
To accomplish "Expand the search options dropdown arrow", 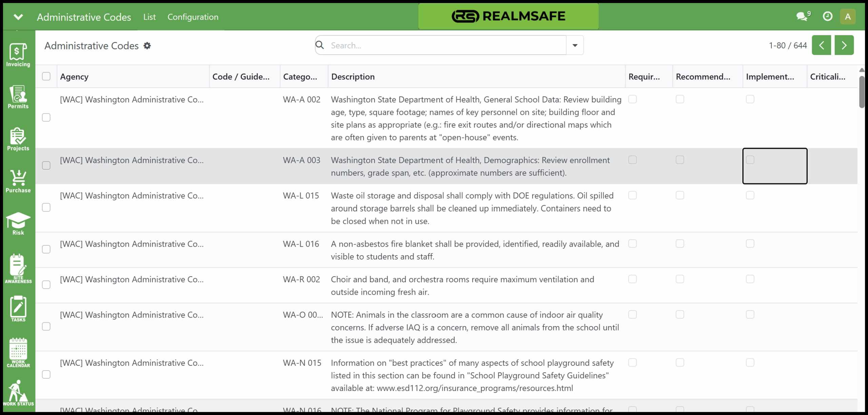I will (575, 45).
